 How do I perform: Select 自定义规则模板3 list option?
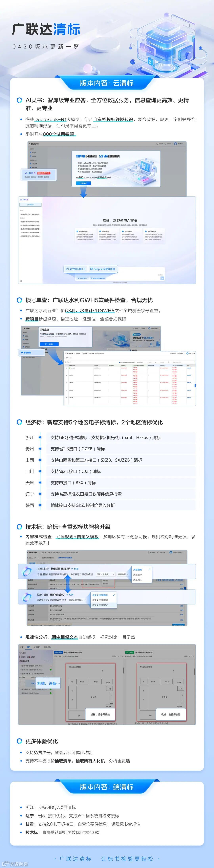tap(104, 605)
